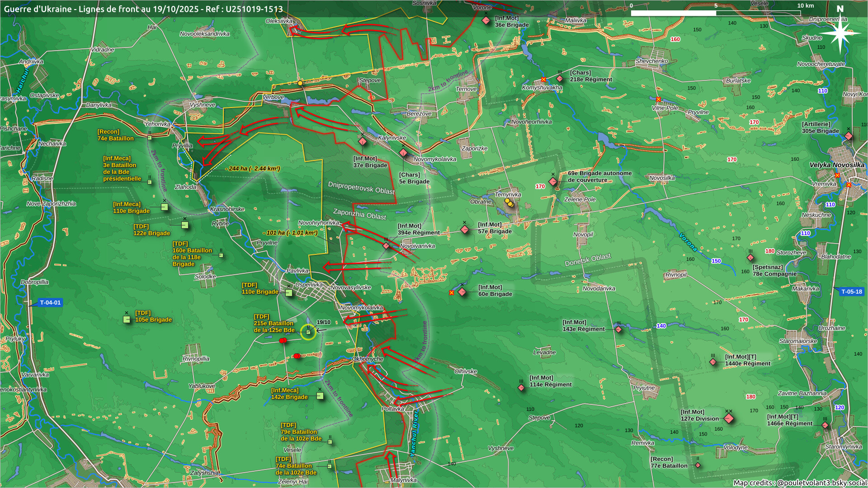
Task: Select the 69e Brigade autonome diamond icon
Action: [x=552, y=182]
